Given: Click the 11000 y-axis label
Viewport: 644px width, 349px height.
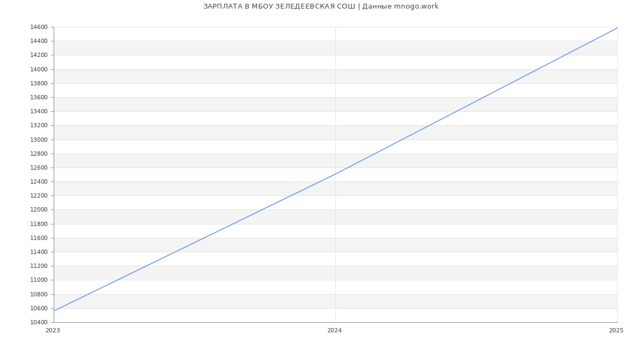Looking at the screenshot, I should [x=39, y=280].
